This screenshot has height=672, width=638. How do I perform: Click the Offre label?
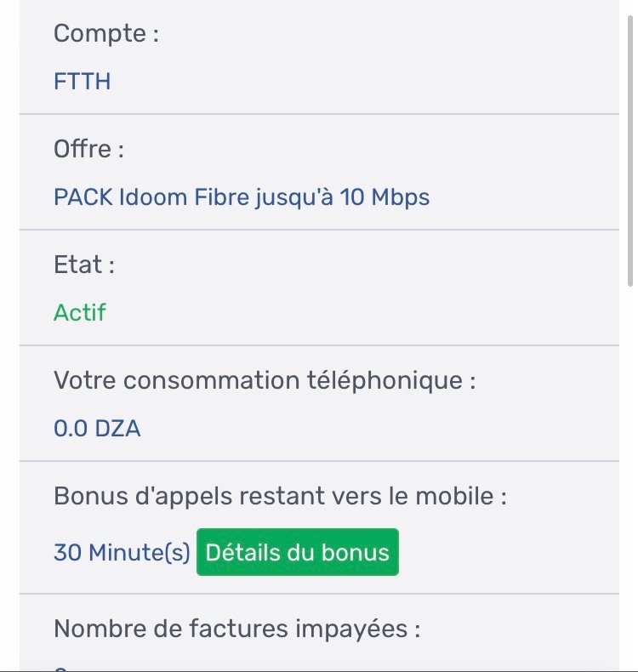point(88,150)
